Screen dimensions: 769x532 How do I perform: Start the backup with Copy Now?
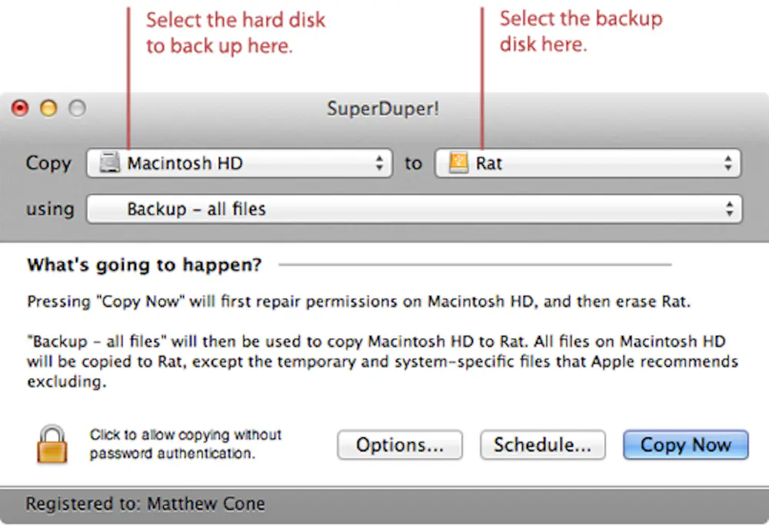pyautogui.click(x=684, y=444)
